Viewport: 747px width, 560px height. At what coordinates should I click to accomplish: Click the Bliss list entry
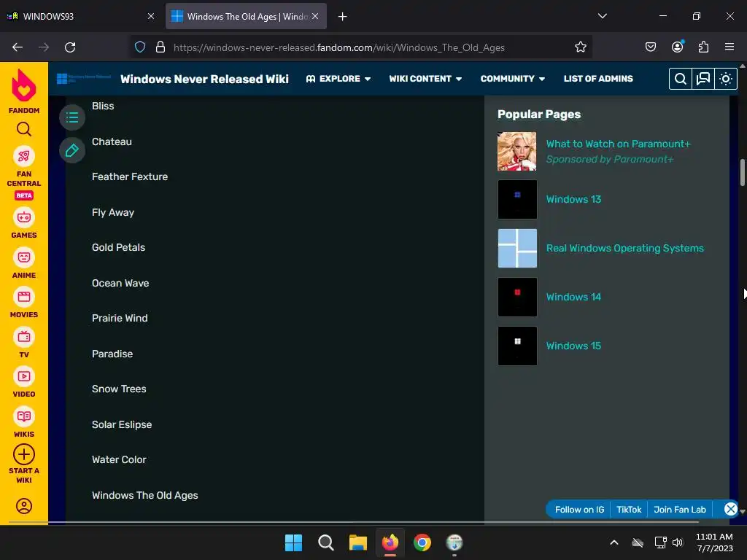click(x=103, y=106)
